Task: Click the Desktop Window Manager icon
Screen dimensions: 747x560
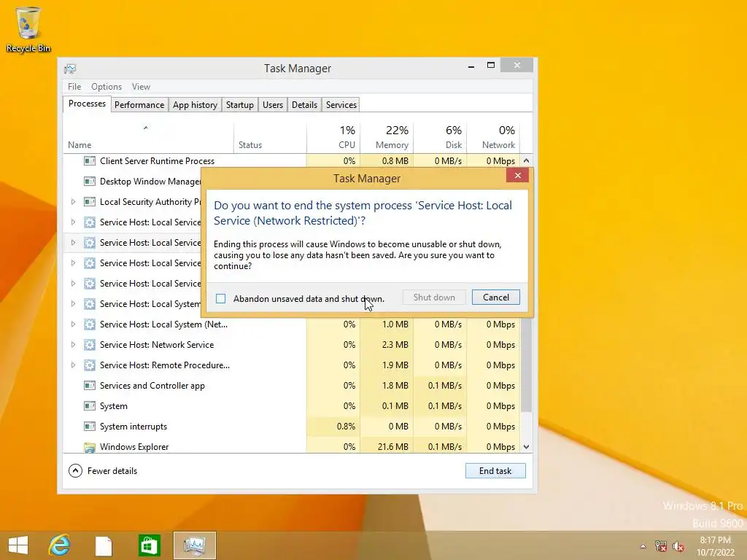Action: (89, 182)
